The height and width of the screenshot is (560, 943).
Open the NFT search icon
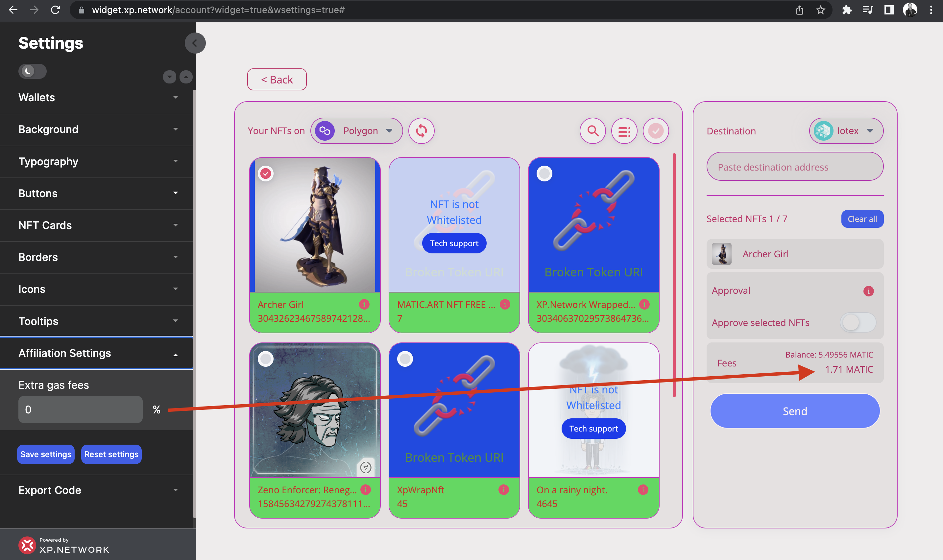coord(593,131)
